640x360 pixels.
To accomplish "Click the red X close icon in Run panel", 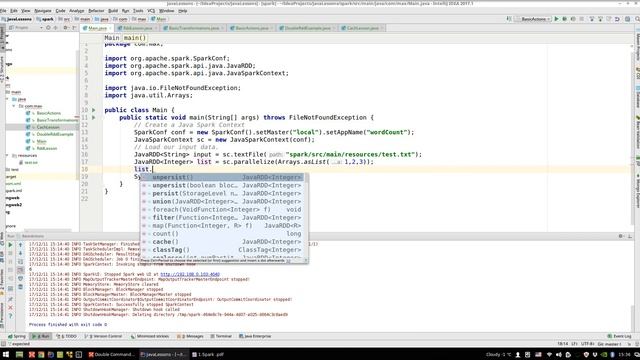I will [10, 308].
